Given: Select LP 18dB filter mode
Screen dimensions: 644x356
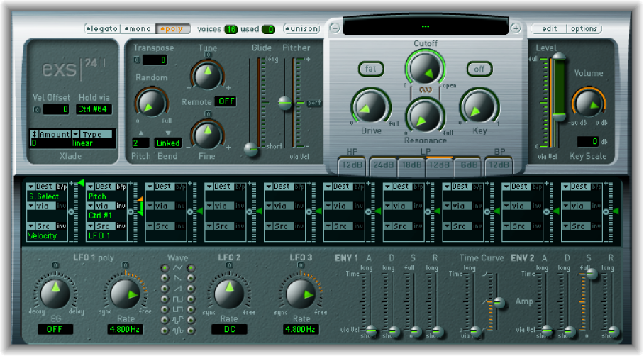Looking at the screenshot, I should pos(411,165).
